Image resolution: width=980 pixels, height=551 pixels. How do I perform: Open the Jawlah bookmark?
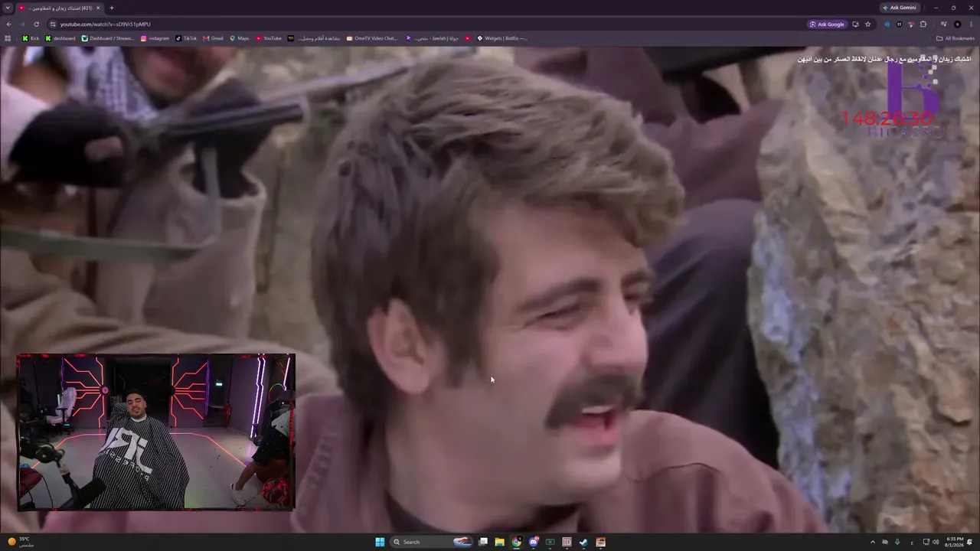click(x=433, y=38)
